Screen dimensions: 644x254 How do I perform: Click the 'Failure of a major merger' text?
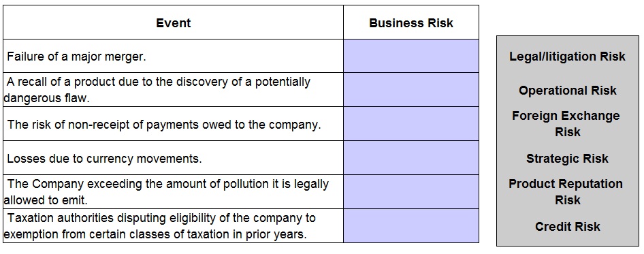76,57
